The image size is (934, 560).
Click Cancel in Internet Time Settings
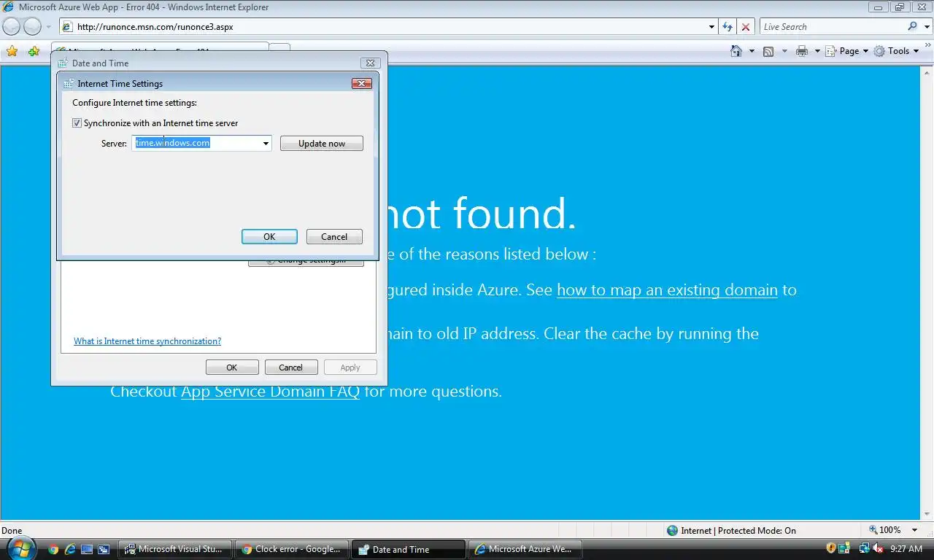pos(334,236)
